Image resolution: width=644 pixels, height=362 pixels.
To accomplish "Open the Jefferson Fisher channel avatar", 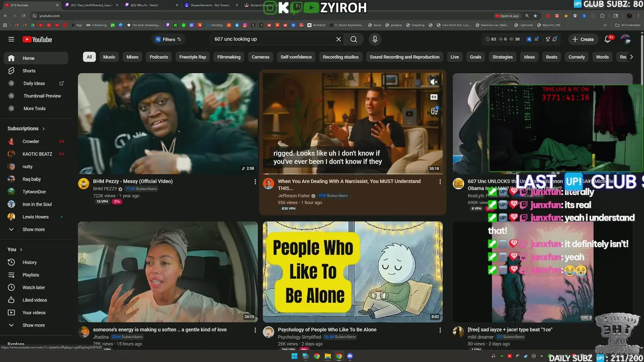I will point(269,184).
